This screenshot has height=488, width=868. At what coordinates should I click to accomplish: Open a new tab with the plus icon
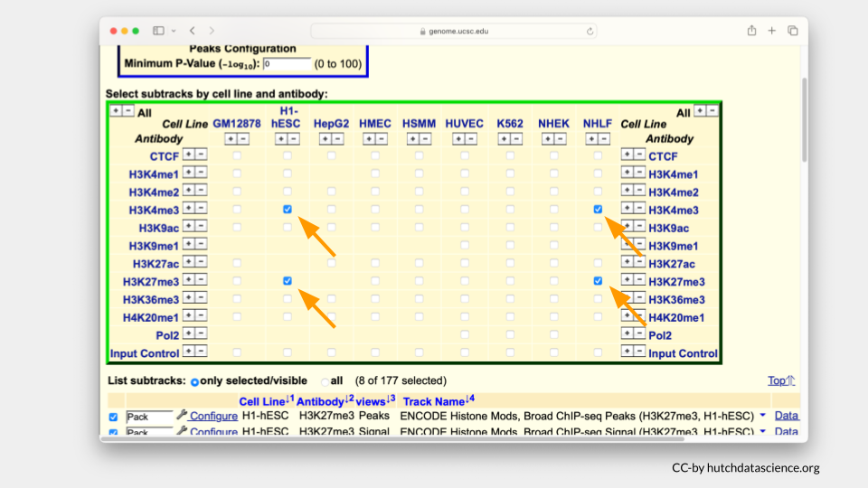(771, 31)
